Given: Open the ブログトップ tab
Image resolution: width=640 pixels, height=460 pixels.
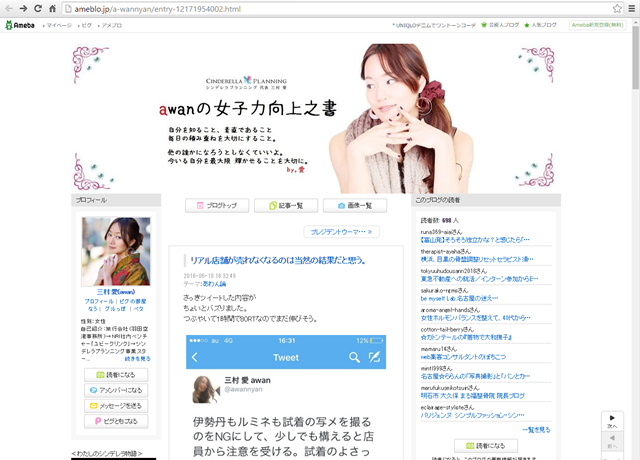Looking at the screenshot, I should tap(216, 205).
